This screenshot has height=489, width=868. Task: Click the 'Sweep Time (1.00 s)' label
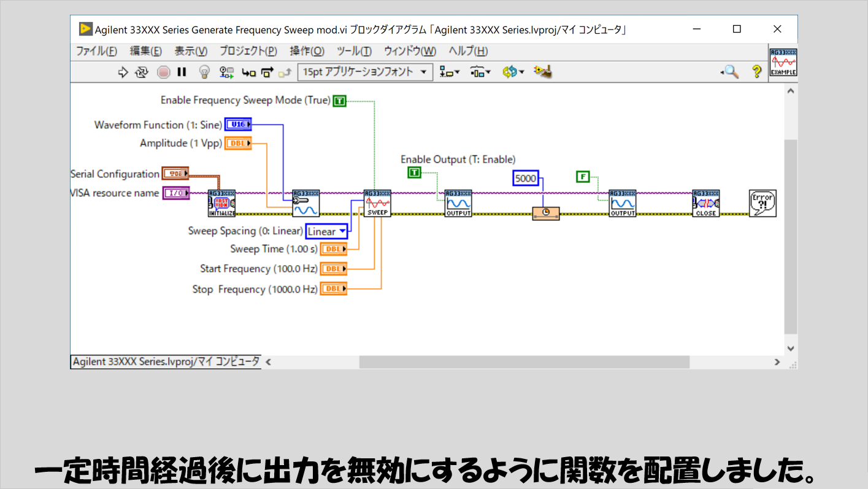click(x=274, y=249)
